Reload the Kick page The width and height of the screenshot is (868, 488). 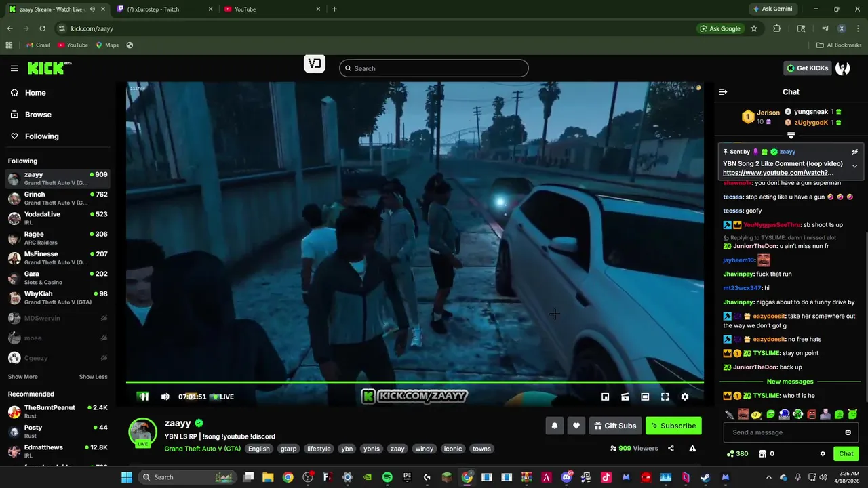pos(42,28)
